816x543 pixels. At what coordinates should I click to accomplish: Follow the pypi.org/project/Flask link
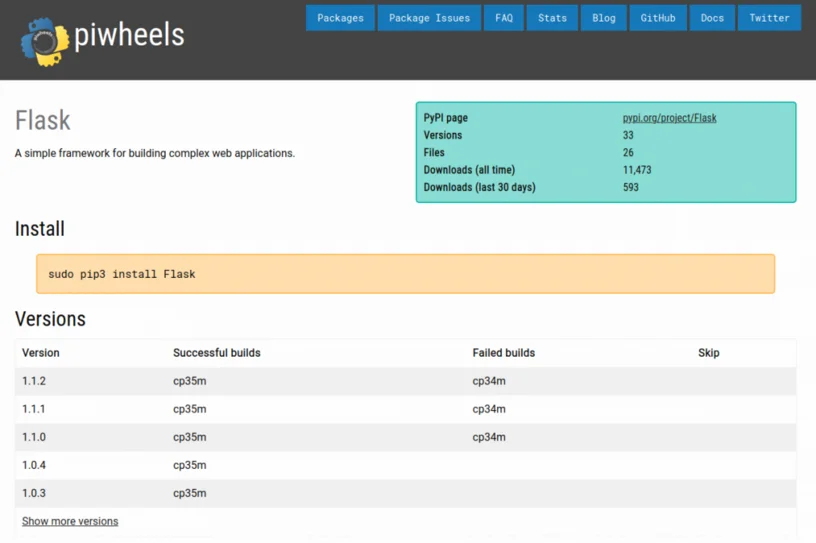click(x=669, y=118)
